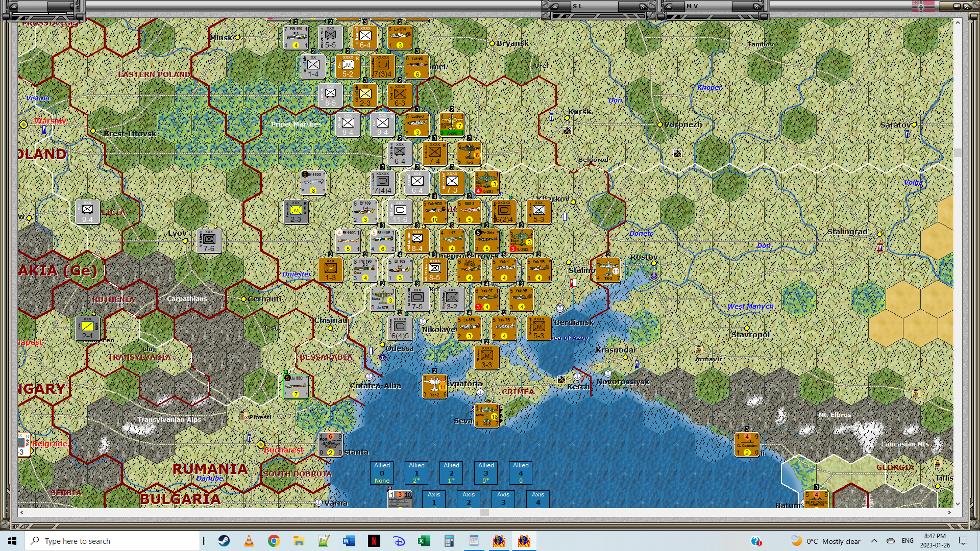Click the Windows search box
Image resolution: width=980 pixels, height=551 pixels.
[x=112, y=541]
